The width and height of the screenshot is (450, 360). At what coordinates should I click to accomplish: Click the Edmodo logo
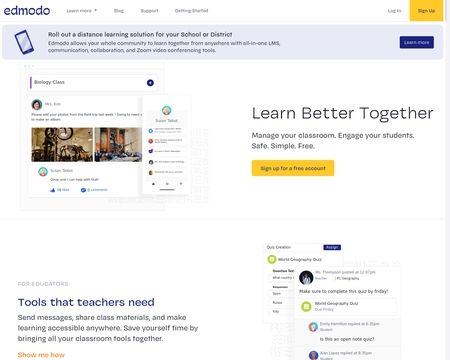[x=27, y=11]
